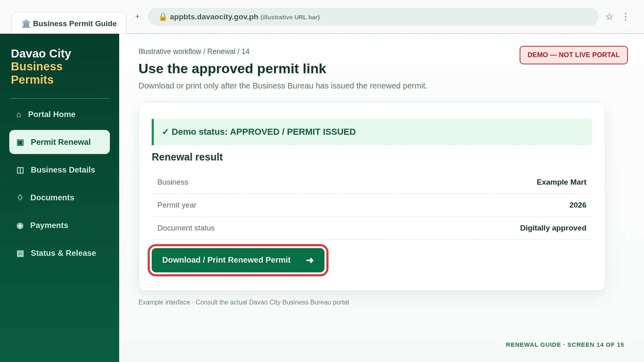Screen dimensions: 644x362
Task: Click the 'Document status' row label
Action: 186,228
